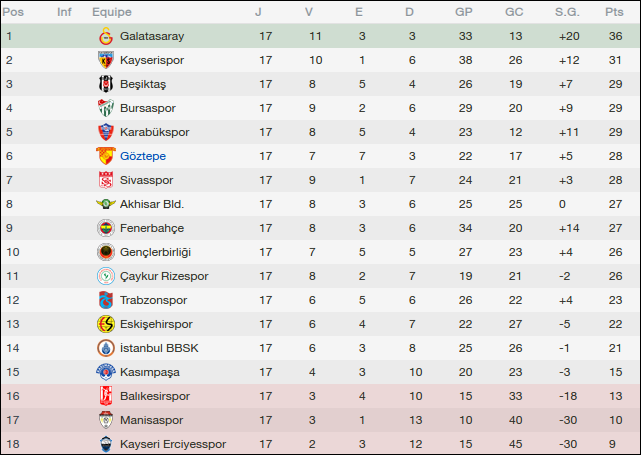Click the Beşiktaş club crest icon
Screen dimensions: 641x455
pos(105,84)
